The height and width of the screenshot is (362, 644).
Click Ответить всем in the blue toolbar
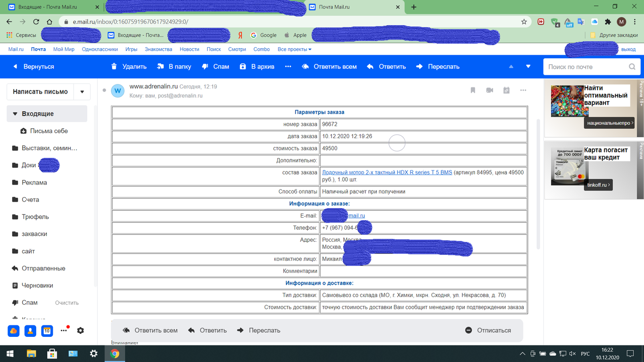[329, 66]
